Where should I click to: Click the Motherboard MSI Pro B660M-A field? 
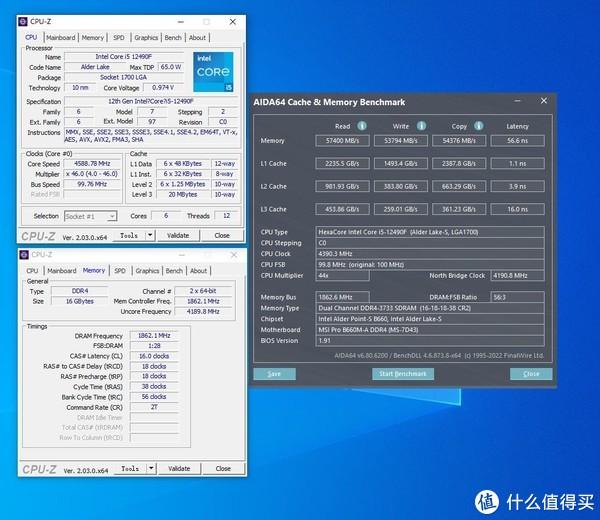click(x=430, y=330)
